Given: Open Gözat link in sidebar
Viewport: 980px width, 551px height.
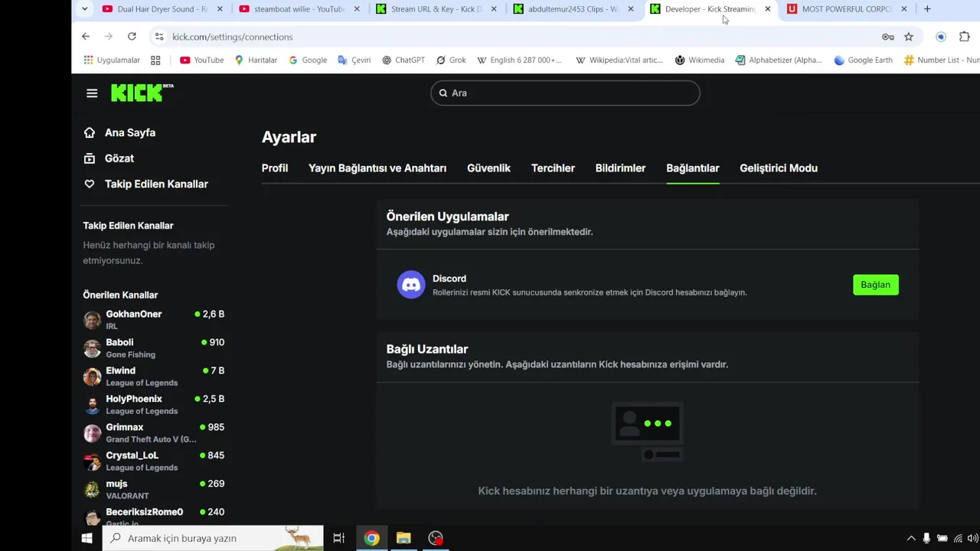Looking at the screenshot, I should (x=119, y=158).
